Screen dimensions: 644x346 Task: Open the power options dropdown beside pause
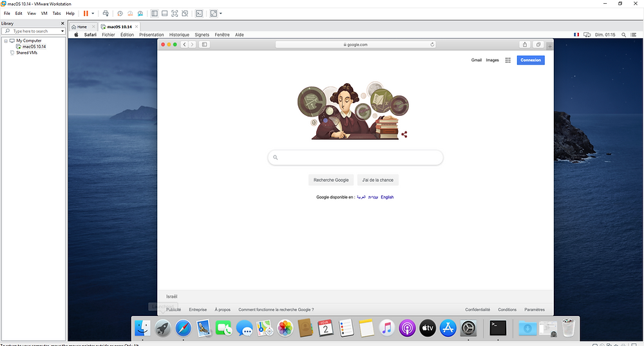point(93,14)
